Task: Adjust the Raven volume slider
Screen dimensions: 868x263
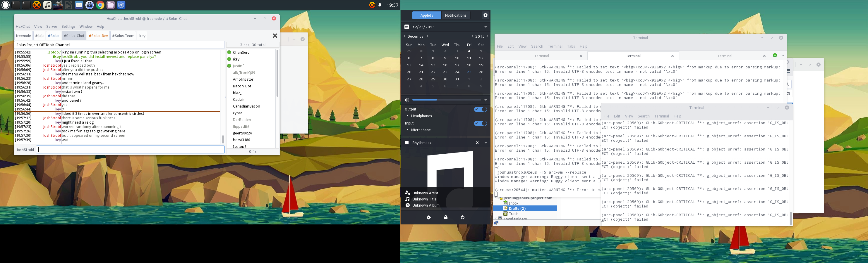Action: 447,100
